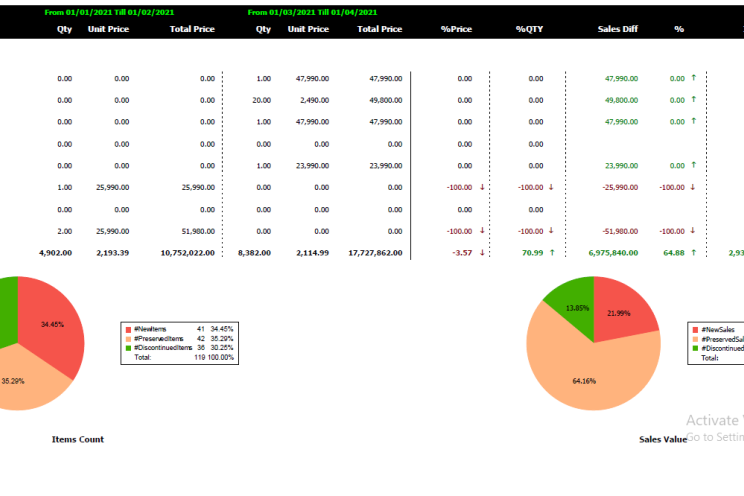The height and width of the screenshot is (496, 744).
Task: Select the 64.88 percentage total
Action: click(674, 253)
